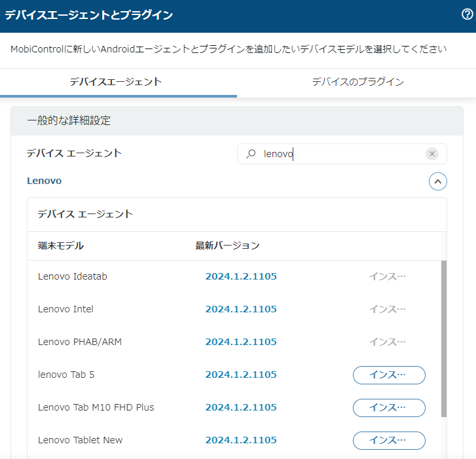476x459 pixels.
Task: Open version link for Lenovo Tablet New
Action: tap(241, 440)
